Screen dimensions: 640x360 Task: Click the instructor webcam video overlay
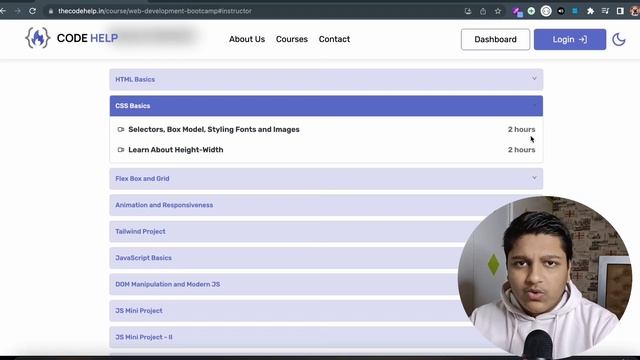click(x=545, y=277)
